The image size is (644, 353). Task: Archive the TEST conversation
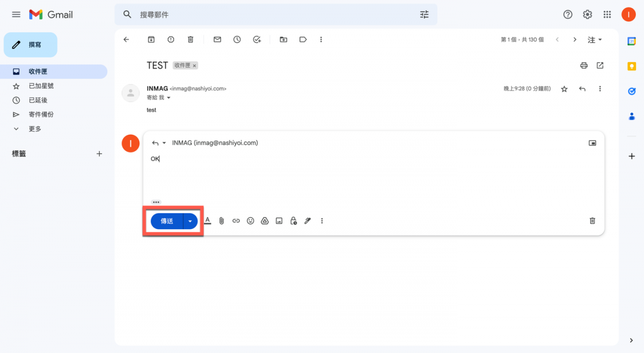[x=151, y=40]
